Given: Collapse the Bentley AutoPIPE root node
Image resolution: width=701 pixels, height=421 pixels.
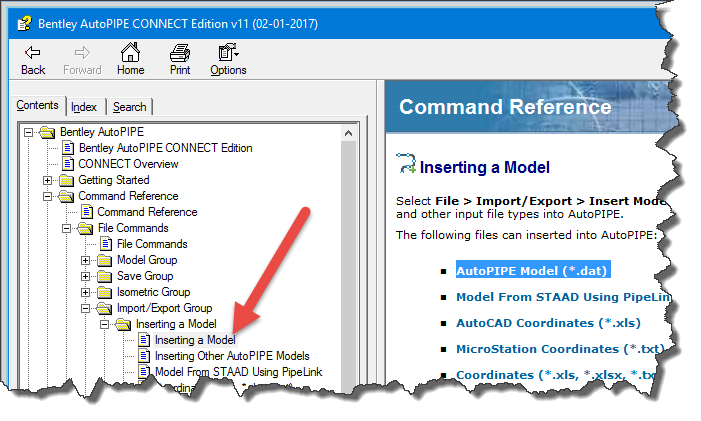Looking at the screenshot, I should 29,132.
